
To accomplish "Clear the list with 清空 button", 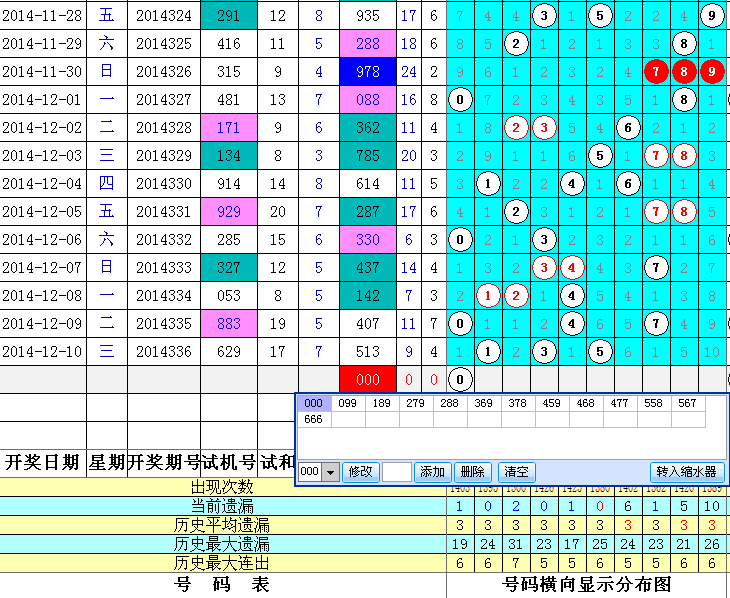I will [515, 472].
